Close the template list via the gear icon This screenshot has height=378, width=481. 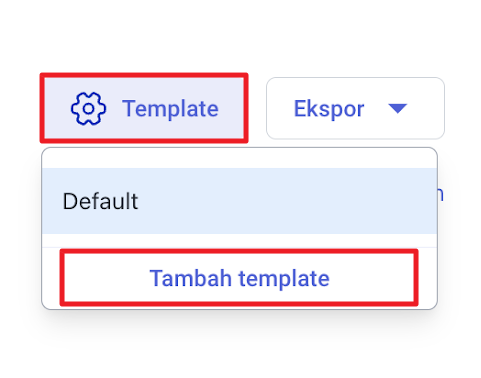click(88, 109)
